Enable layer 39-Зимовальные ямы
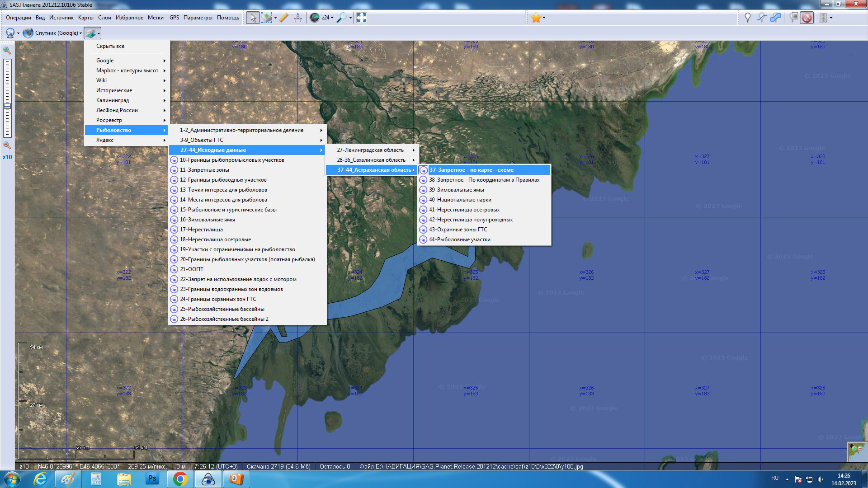Viewport: 868px width, 488px height. point(456,190)
